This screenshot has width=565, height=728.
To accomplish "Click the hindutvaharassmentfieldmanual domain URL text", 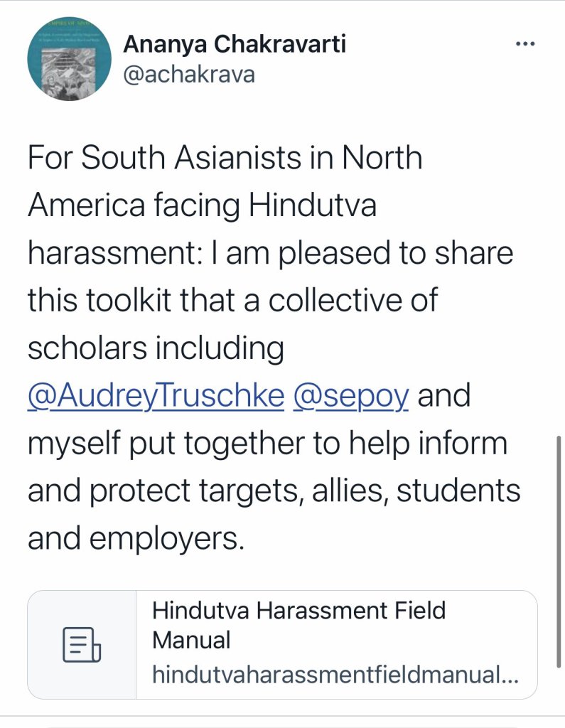I will (x=335, y=675).
